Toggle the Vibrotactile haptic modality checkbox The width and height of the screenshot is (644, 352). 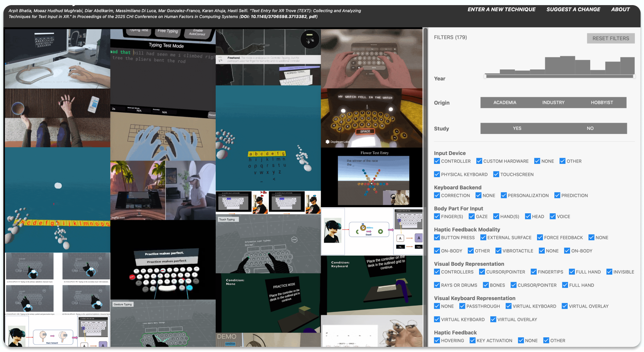point(498,251)
